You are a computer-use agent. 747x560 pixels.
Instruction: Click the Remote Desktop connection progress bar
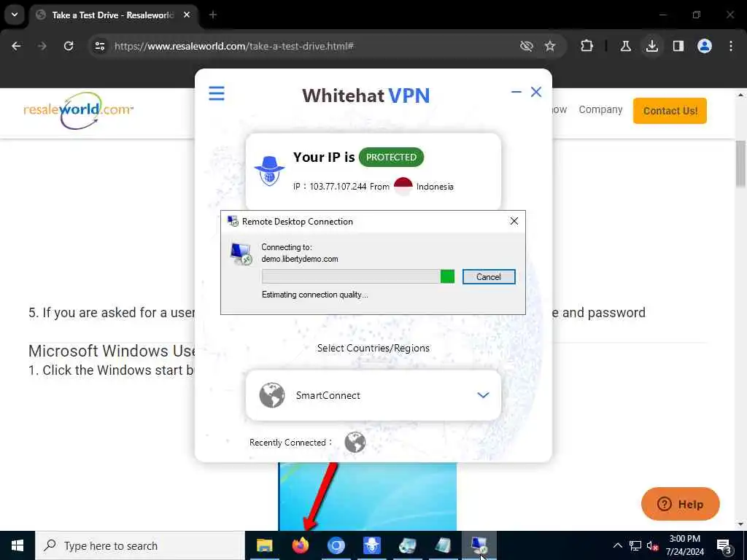(357, 276)
